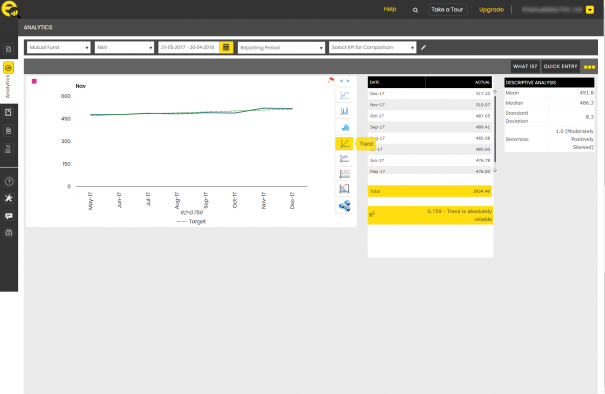This screenshot has height=394, width=605.
Task: Open the sidebar chat feedback icon
Action: click(8, 216)
